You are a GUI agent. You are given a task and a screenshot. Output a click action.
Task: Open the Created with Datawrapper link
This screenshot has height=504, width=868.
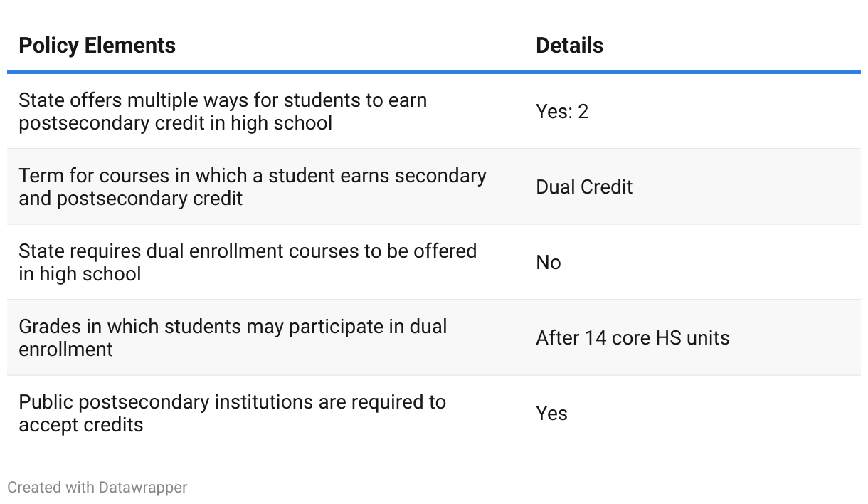point(97,488)
